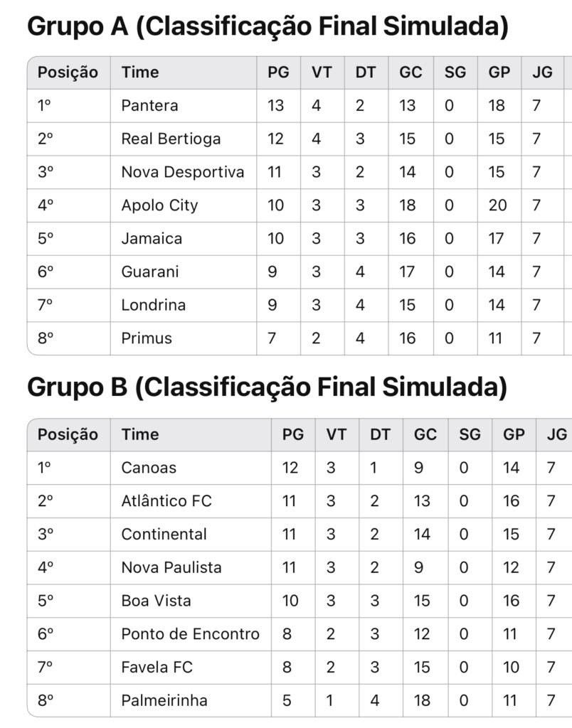Click the Apolo City team name
572x728 pixels.
click(159, 205)
